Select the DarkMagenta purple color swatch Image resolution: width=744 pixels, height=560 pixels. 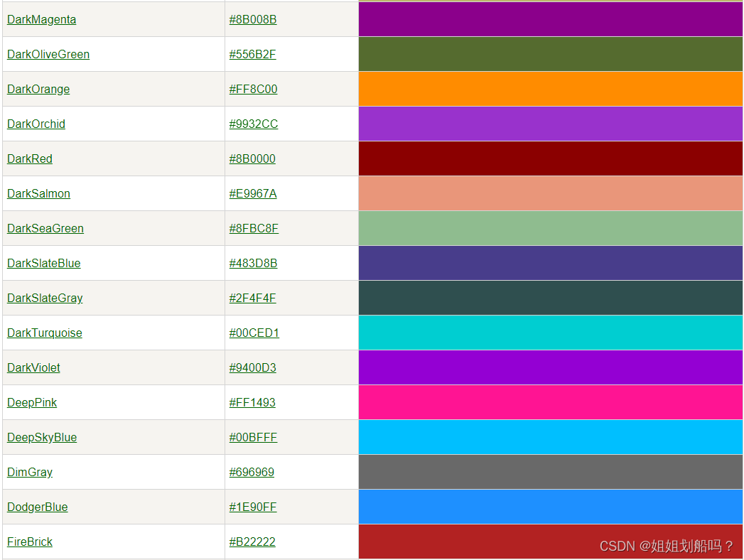point(551,19)
